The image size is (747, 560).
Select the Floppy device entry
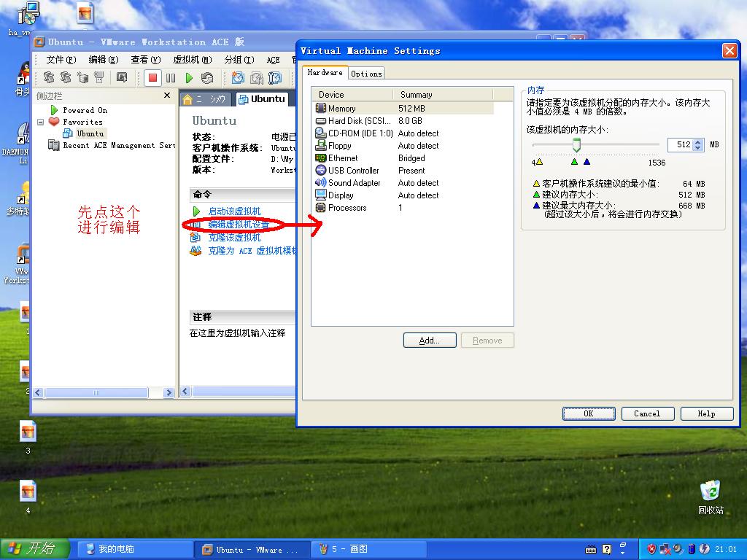click(403, 146)
